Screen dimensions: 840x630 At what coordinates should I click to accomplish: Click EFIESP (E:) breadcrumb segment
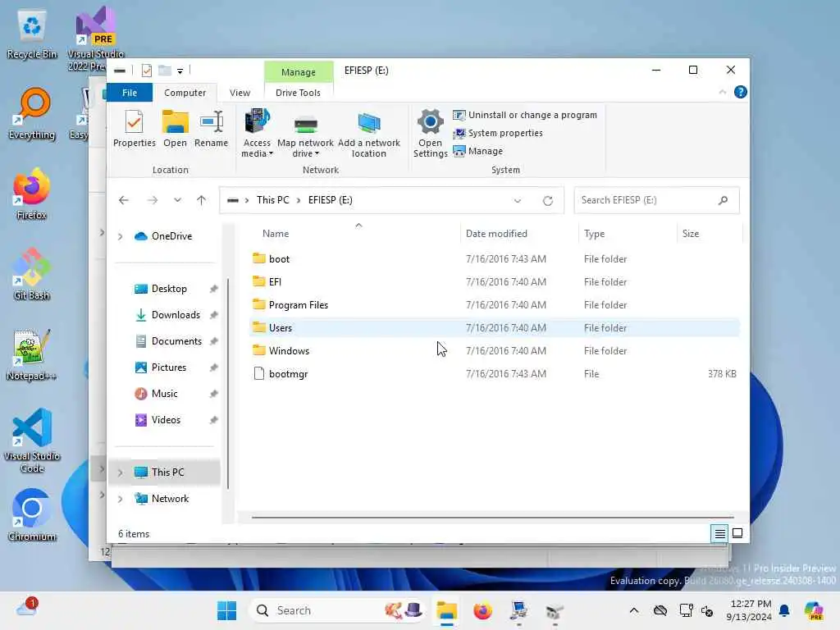click(330, 200)
